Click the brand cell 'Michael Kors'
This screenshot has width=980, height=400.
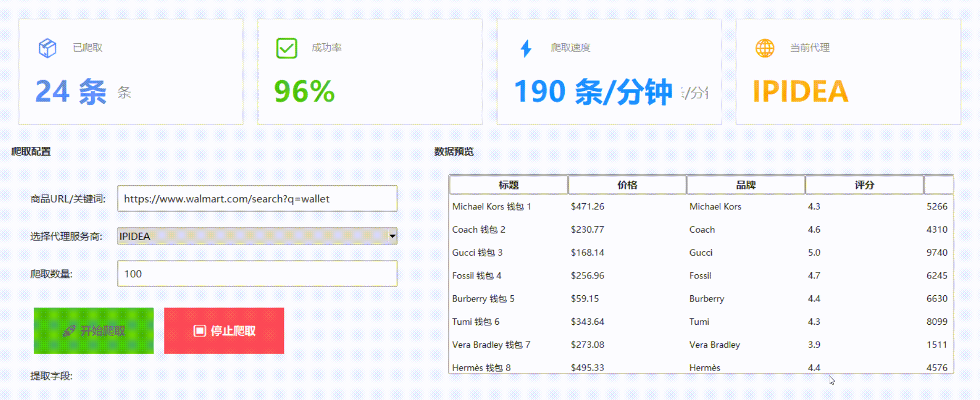[x=715, y=206]
